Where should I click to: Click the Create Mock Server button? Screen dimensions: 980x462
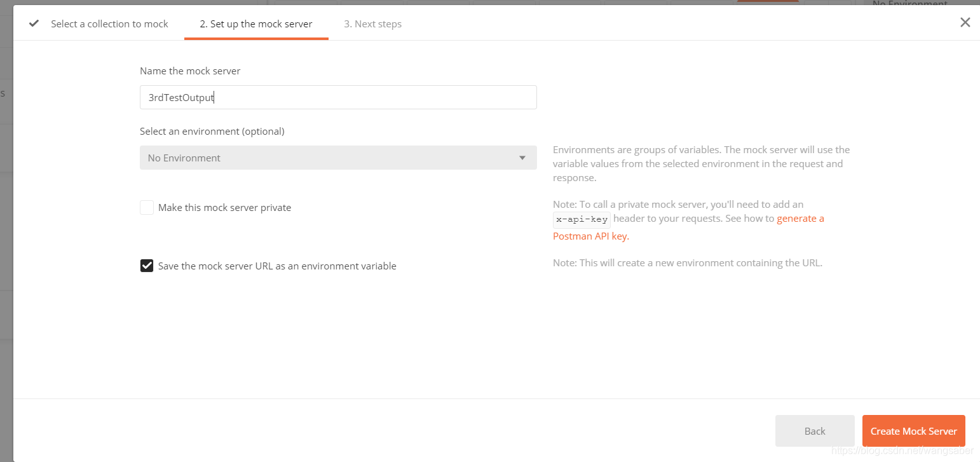(x=914, y=431)
